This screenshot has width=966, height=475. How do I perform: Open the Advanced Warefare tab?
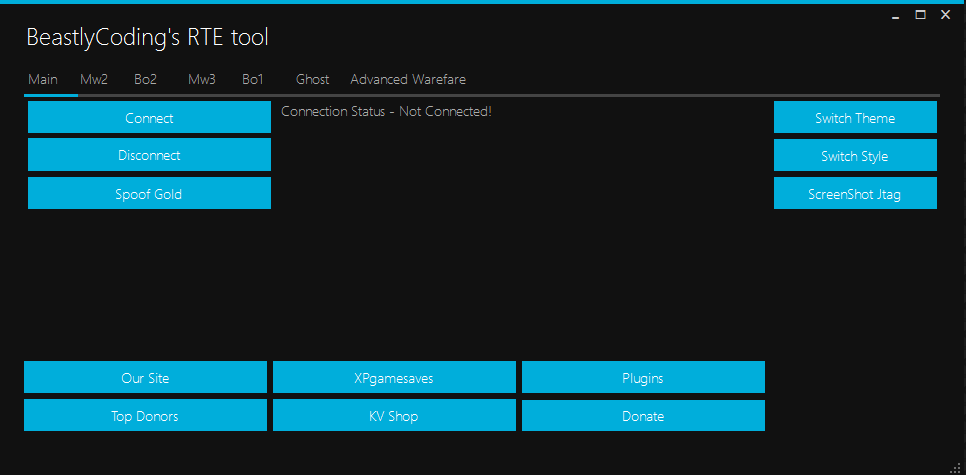(x=408, y=80)
